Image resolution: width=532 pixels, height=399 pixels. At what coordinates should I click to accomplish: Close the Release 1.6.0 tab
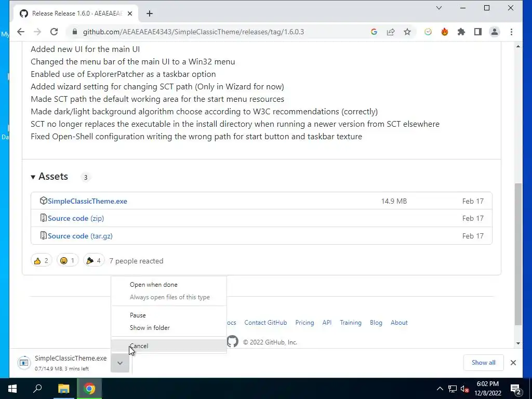pos(130,14)
